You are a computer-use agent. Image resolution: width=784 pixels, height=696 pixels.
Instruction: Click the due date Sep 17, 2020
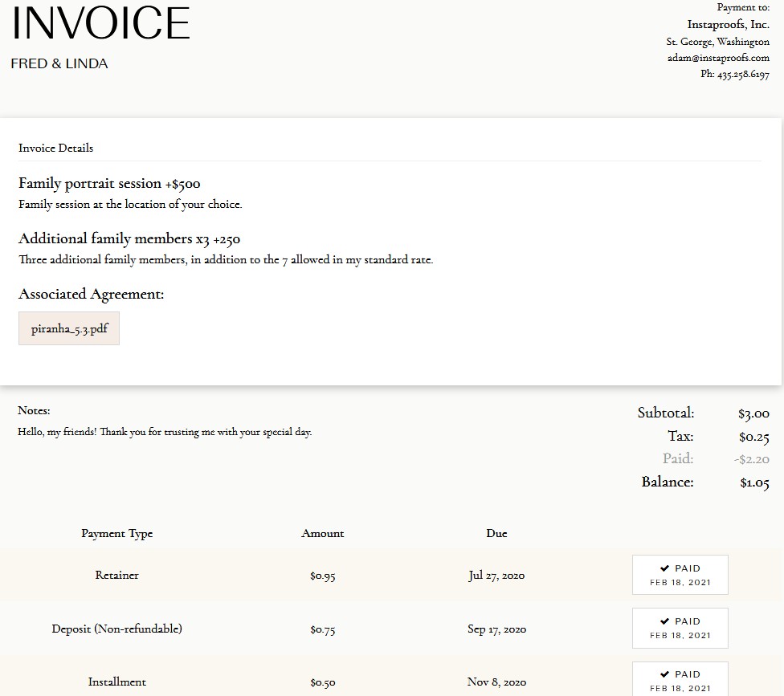[496, 629]
